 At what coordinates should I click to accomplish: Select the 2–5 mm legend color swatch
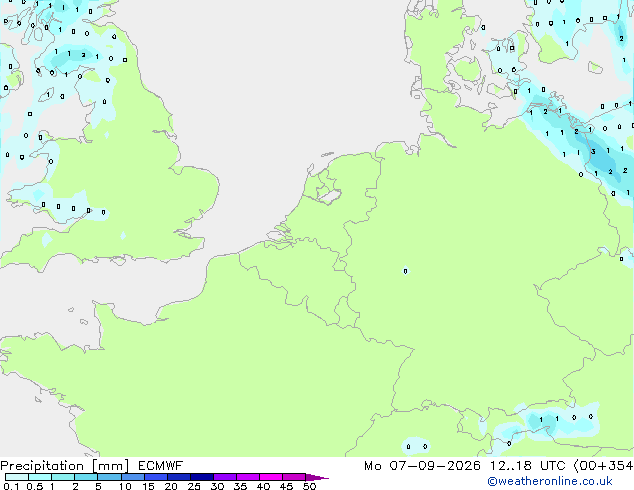click(86, 477)
